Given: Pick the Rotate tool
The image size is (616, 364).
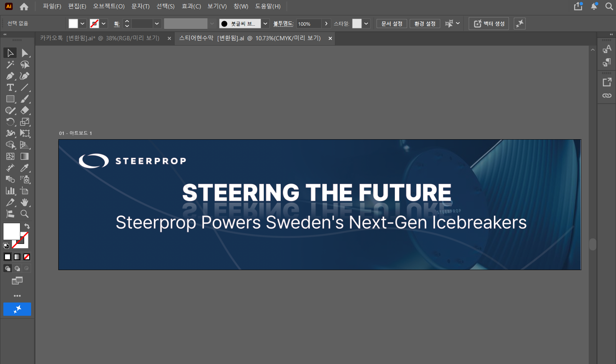Looking at the screenshot, I should tap(10, 122).
